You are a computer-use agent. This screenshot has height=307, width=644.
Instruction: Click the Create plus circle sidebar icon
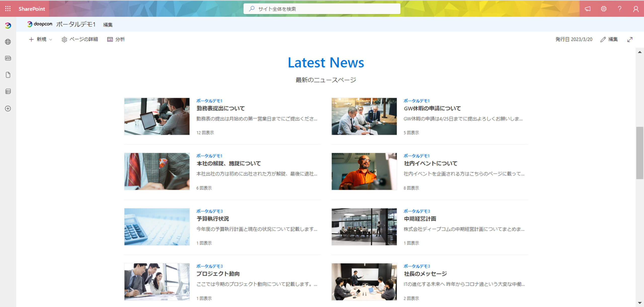pyautogui.click(x=8, y=109)
